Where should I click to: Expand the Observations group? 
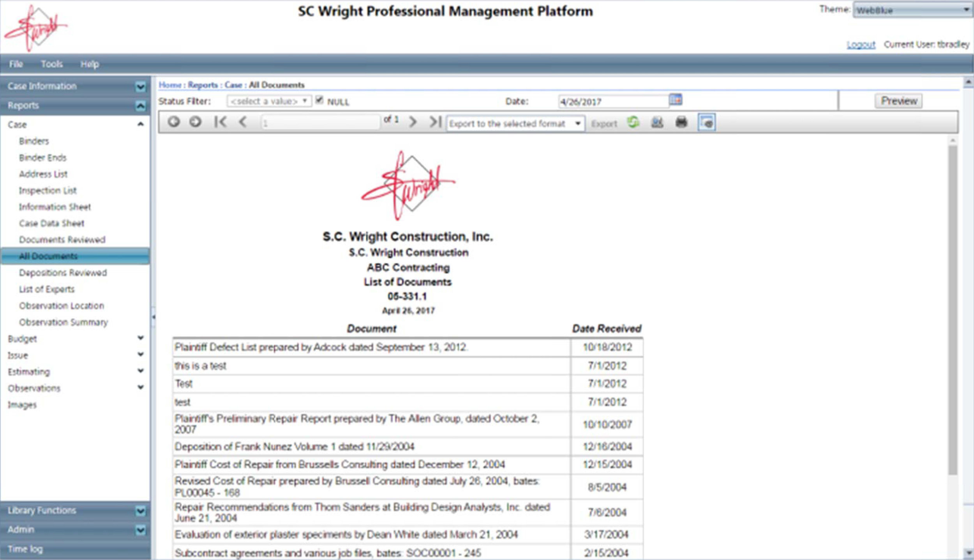[141, 387]
